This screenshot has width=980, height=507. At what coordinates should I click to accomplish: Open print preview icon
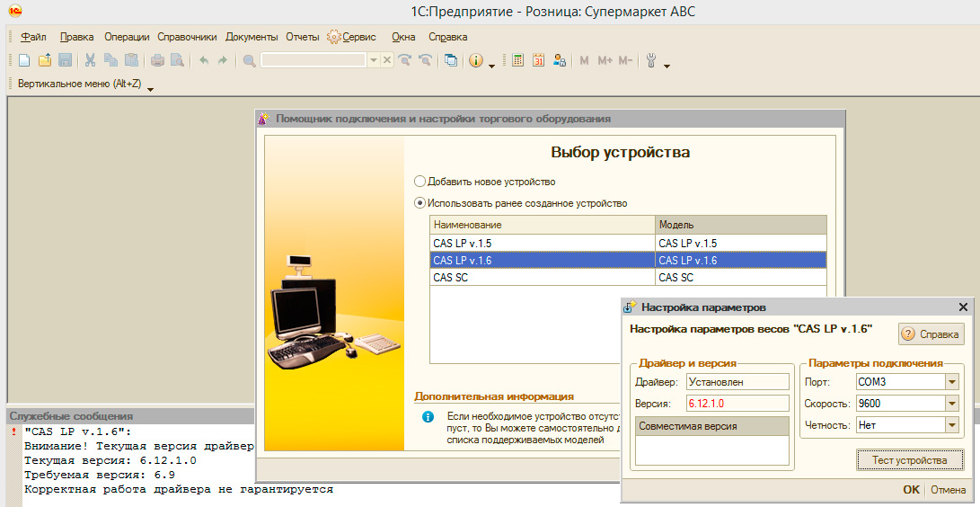tap(178, 60)
